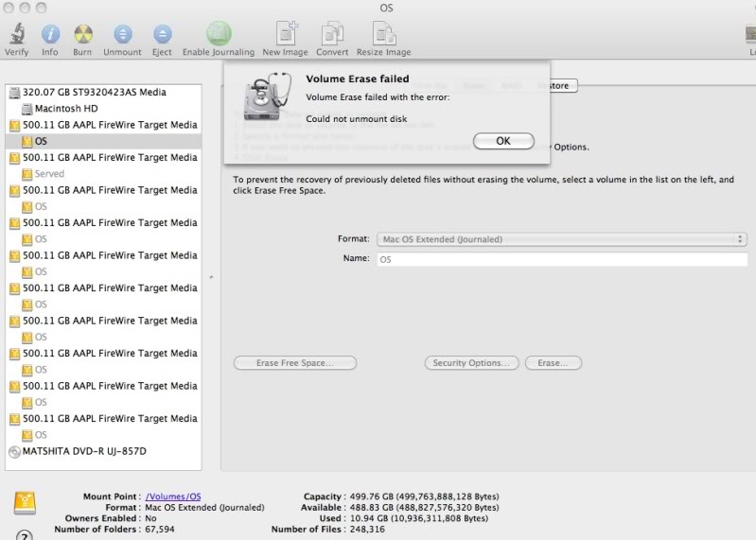Click the help question mark button
Image resolution: width=756 pixels, height=540 pixels.
point(24,535)
